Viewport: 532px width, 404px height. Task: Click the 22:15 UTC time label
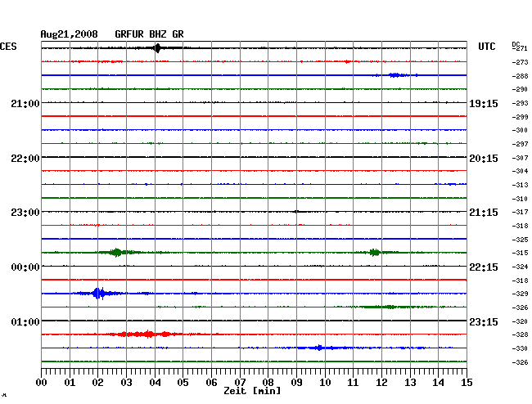pos(484,267)
